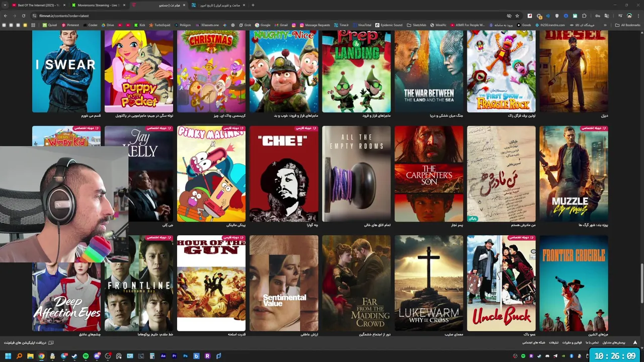Open the Uncle Buck poster
644x362 pixels.
pyautogui.click(x=501, y=284)
